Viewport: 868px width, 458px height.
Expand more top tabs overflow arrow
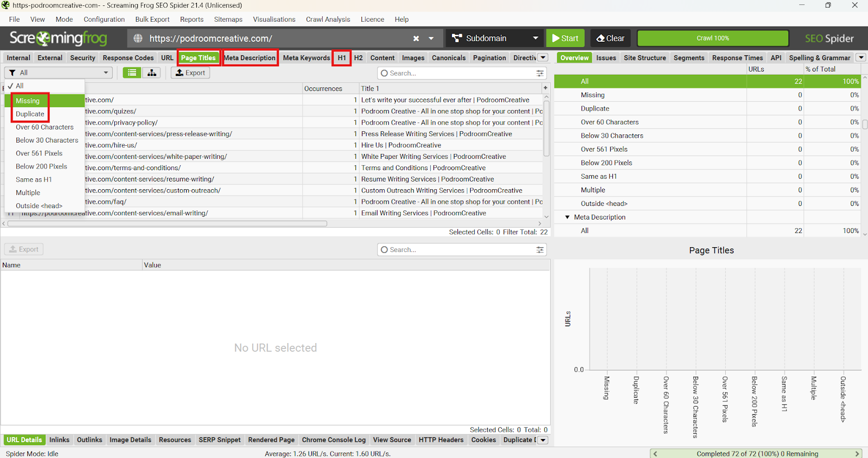[543, 57]
